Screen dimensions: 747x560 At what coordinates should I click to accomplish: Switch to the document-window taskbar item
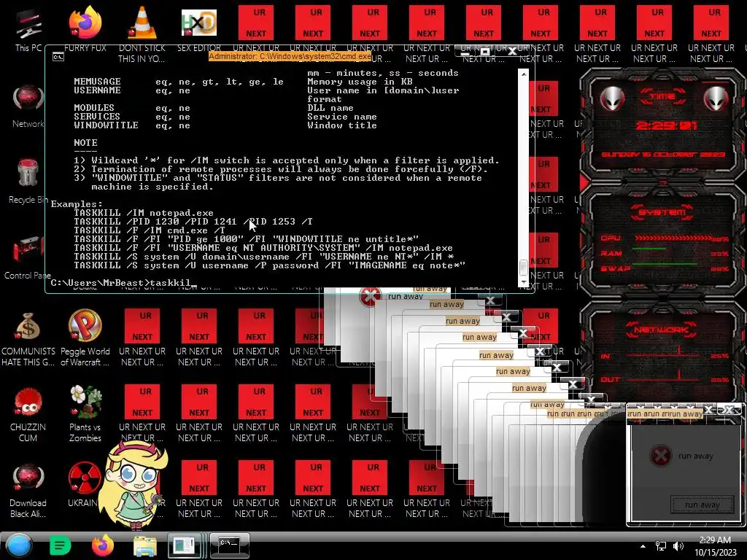(185, 545)
